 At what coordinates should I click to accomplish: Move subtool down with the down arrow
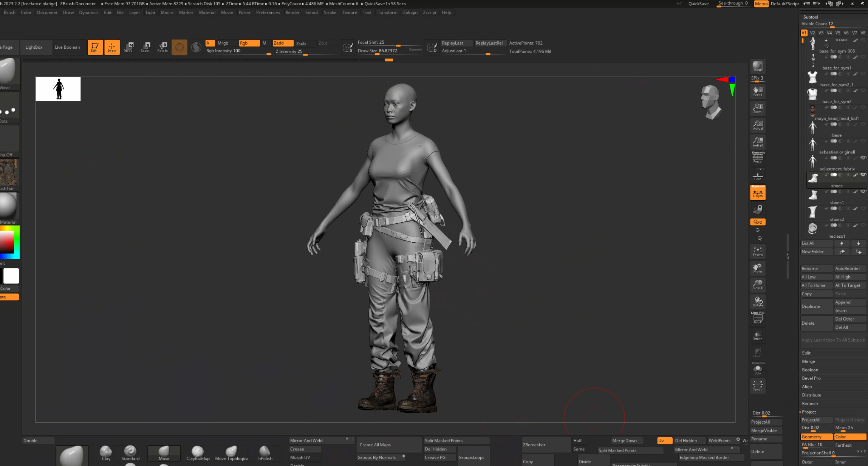(859, 243)
